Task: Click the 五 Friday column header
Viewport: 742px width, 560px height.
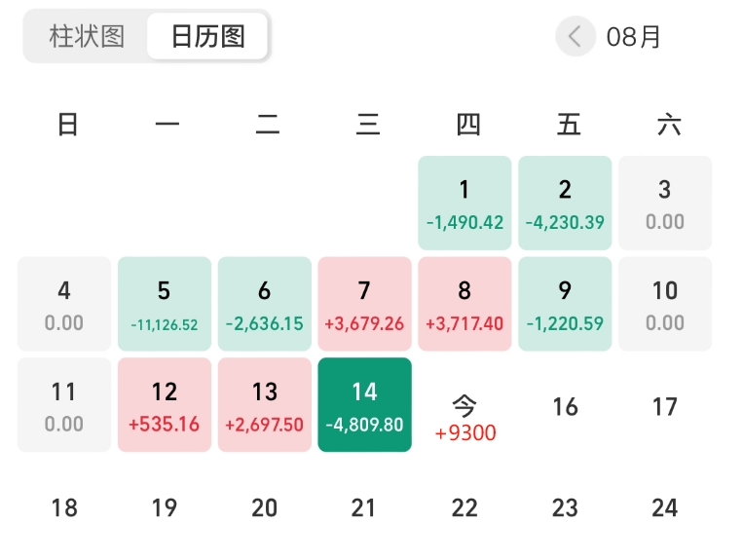Action: coord(569,125)
